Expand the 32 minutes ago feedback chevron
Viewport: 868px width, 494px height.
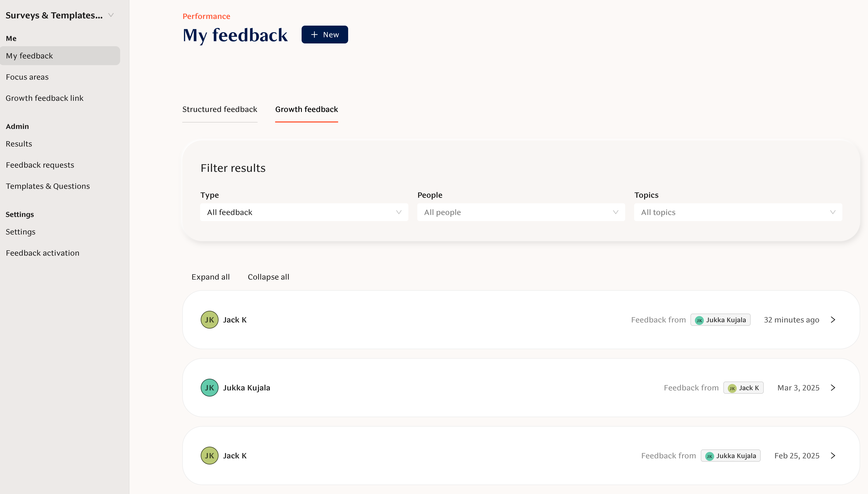(833, 320)
